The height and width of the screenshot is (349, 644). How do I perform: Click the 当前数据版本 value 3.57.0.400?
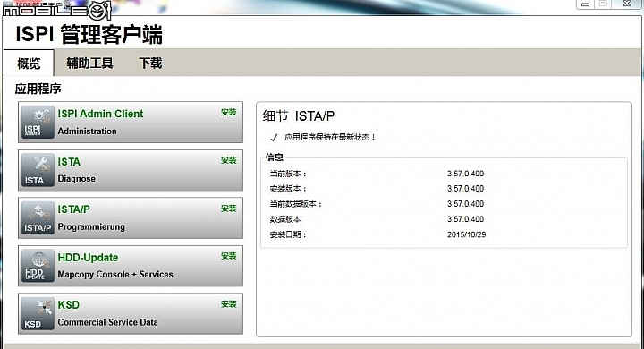click(465, 204)
